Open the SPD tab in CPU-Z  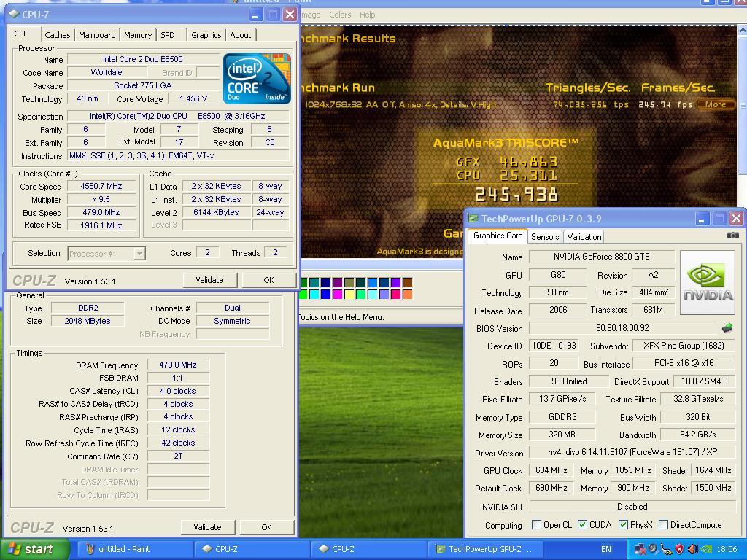click(x=168, y=35)
